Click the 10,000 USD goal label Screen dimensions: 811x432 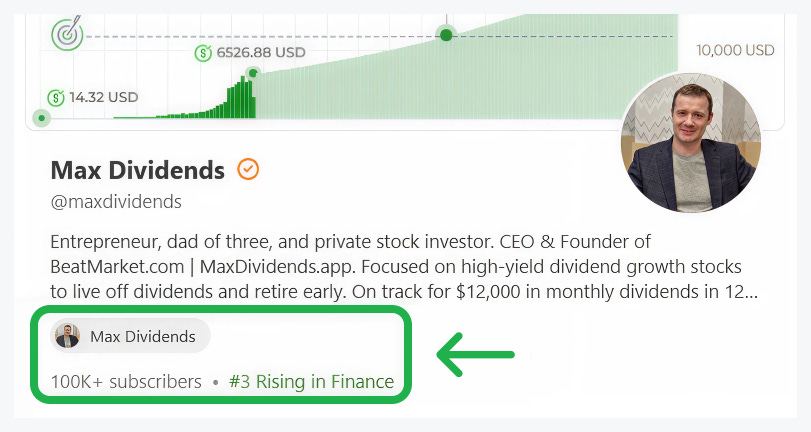[735, 50]
